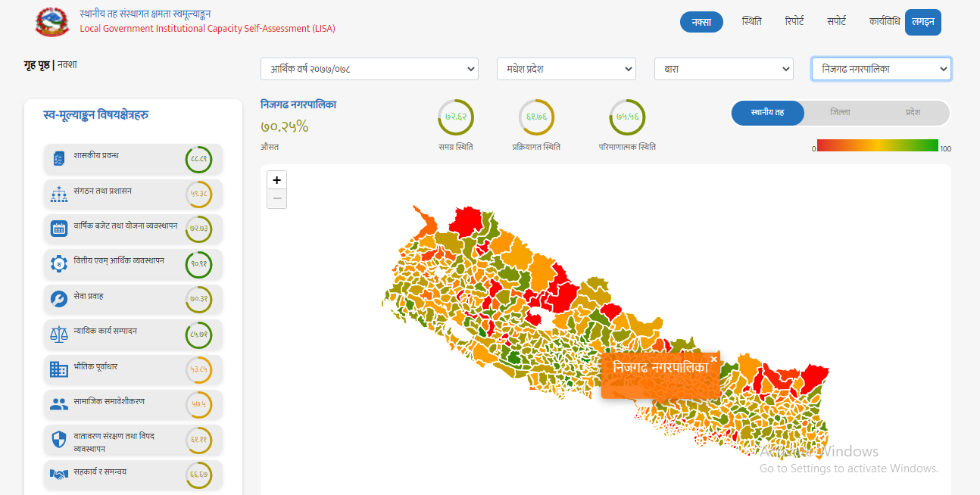Switch map view to जिल्ला
980x495 pixels.
840,113
